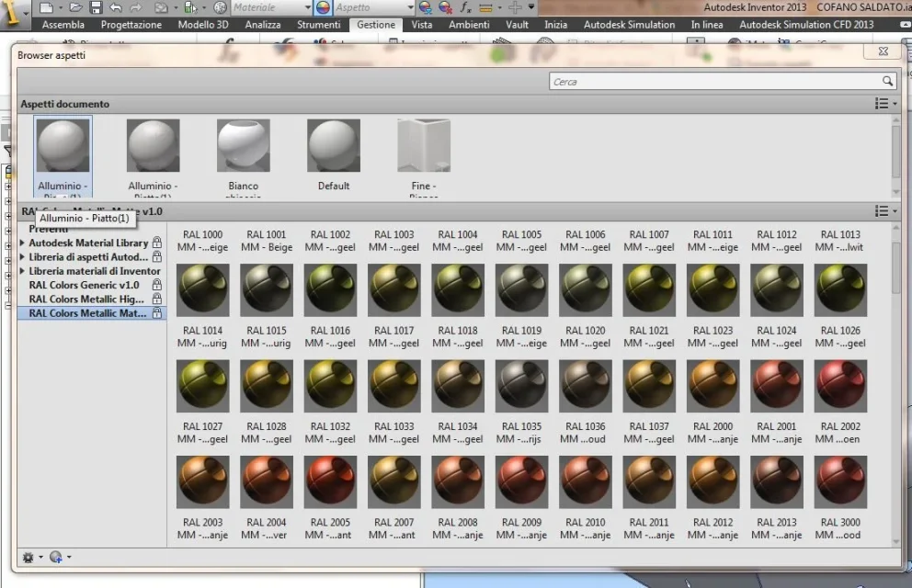Image resolution: width=912 pixels, height=588 pixels.
Task: Select RAL Colors Metallic Hig... library
Action: (92, 299)
